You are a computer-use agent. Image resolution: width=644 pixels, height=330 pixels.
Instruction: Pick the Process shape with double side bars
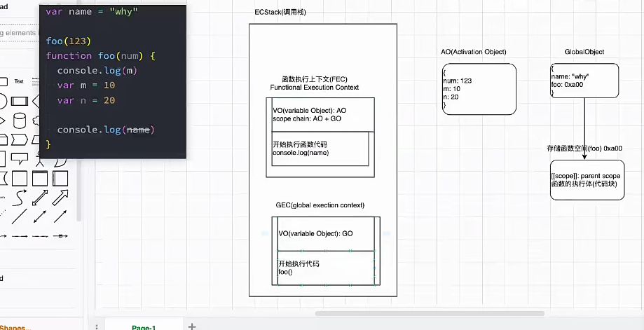[20, 101]
